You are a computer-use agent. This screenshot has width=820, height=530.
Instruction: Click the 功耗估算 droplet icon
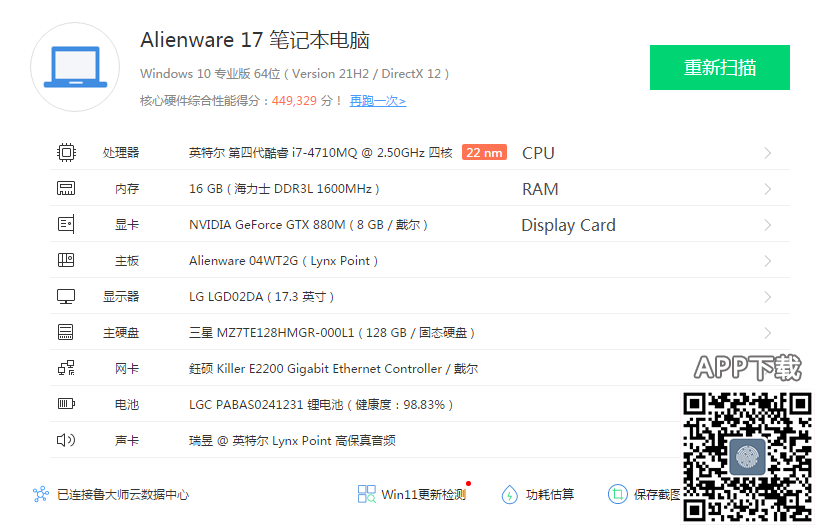tap(509, 494)
